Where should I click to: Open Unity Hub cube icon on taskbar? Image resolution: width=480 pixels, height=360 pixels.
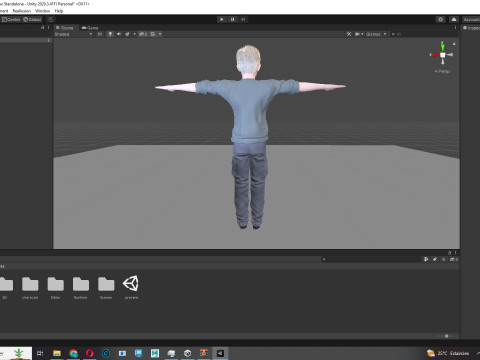pos(188,353)
